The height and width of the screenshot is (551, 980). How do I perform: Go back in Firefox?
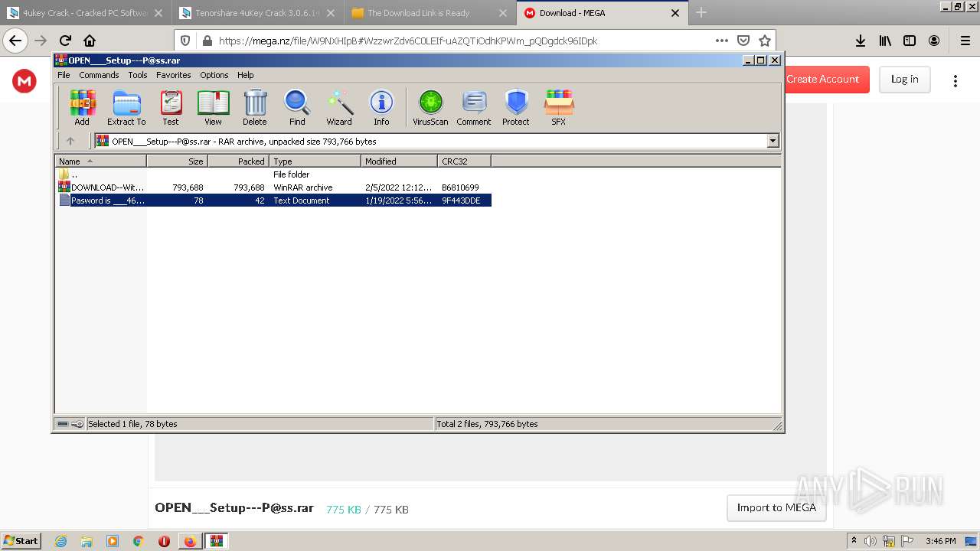coord(15,41)
